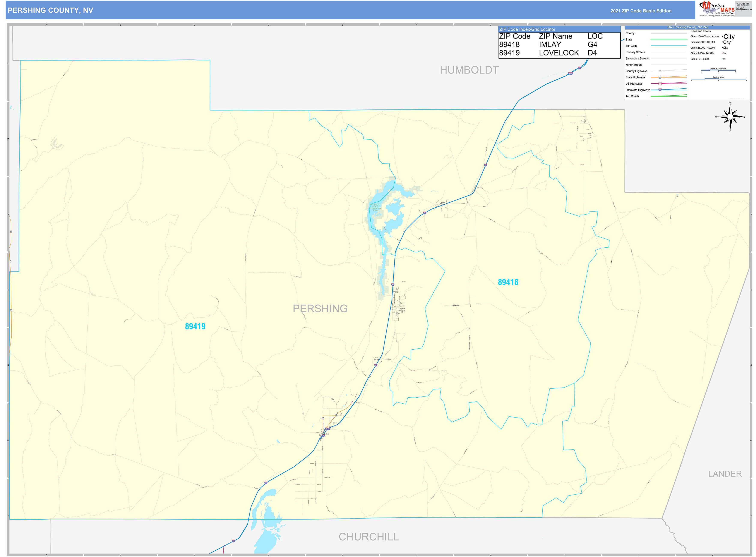Click County Highways 123 marker in legend
Screen dimensions: 756x557
660,71
